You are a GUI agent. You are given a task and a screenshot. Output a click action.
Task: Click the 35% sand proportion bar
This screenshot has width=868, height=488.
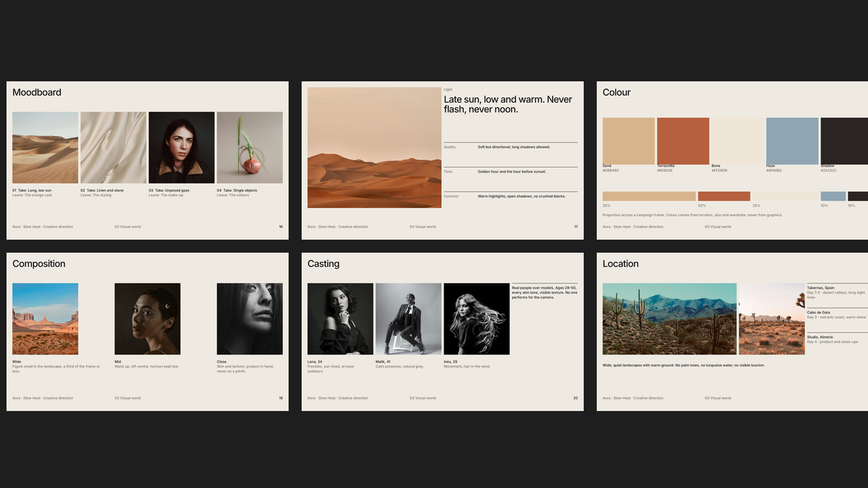(649, 196)
